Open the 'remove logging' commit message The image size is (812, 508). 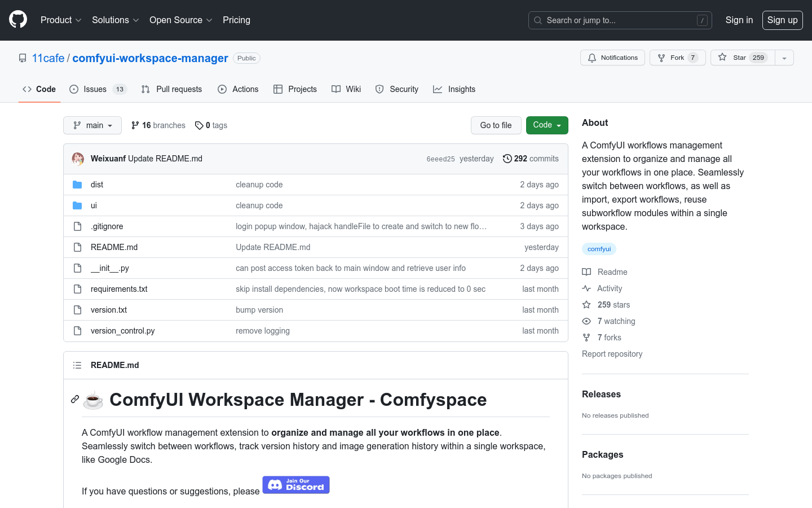[263, 331]
